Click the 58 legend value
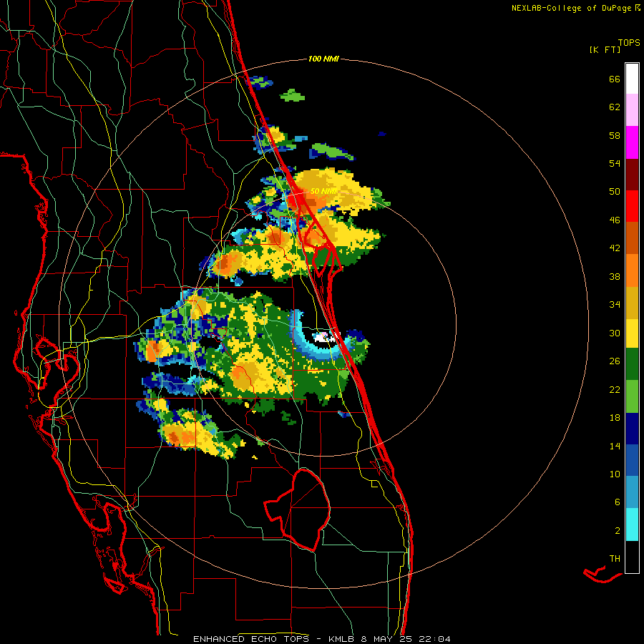 pos(615,135)
